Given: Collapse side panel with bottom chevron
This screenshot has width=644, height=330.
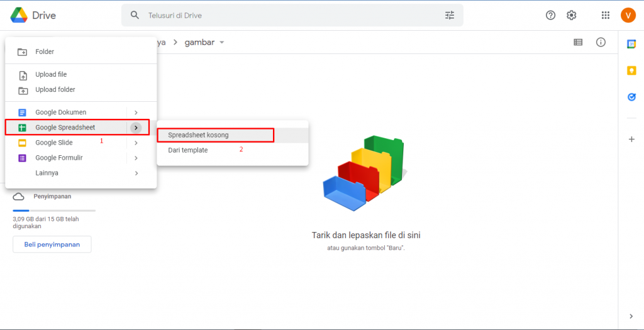Looking at the screenshot, I should (x=631, y=316).
